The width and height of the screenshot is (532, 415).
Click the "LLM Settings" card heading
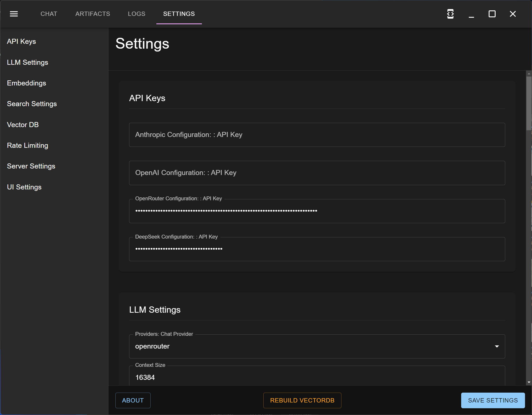(x=155, y=310)
